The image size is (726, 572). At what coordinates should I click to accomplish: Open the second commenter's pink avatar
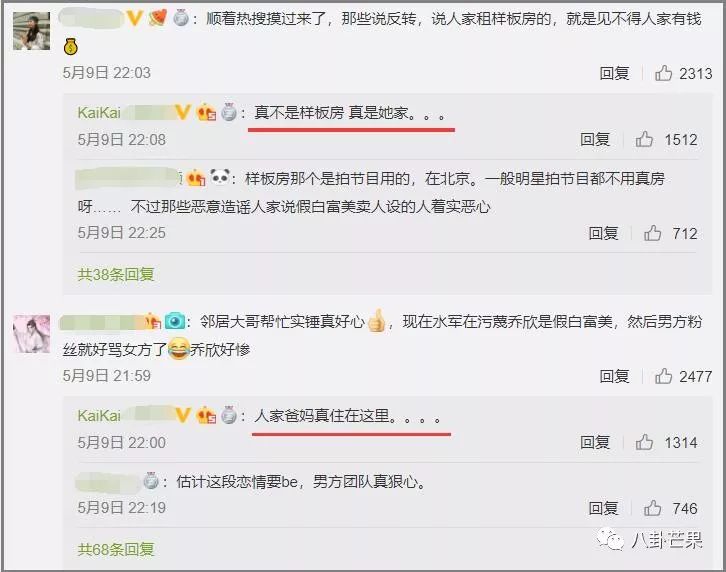(31, 334)
